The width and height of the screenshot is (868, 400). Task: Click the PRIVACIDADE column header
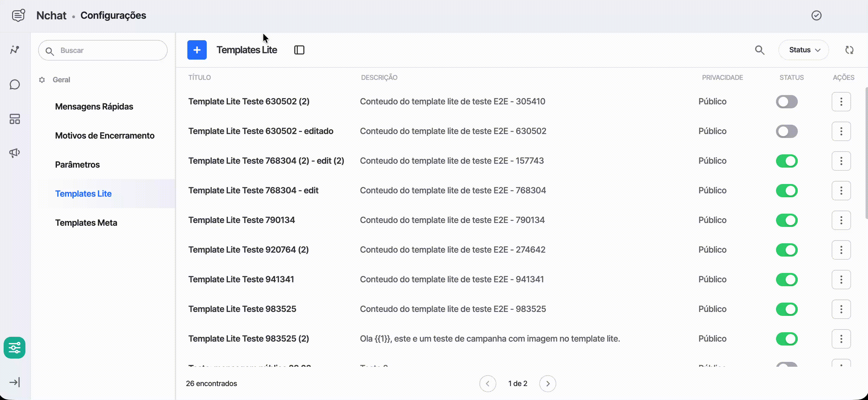(x=722, y=77)
